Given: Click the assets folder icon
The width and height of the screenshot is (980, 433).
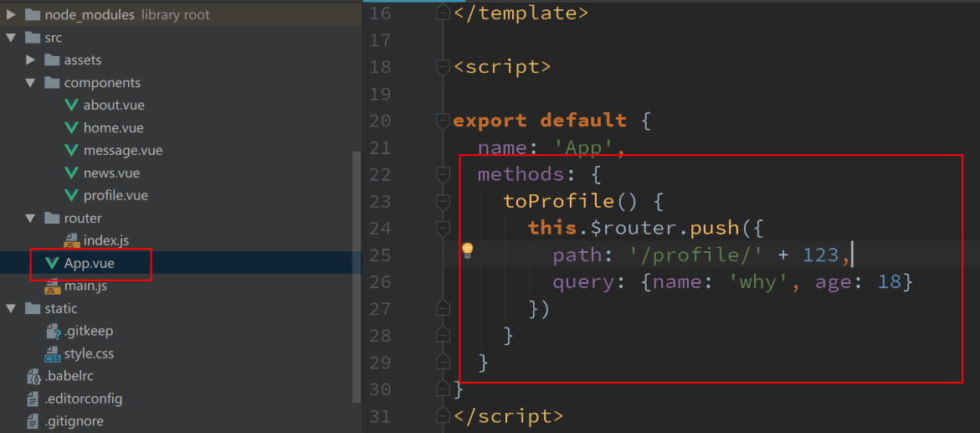Looking at the screenshot, I should [x=52, y=60].
